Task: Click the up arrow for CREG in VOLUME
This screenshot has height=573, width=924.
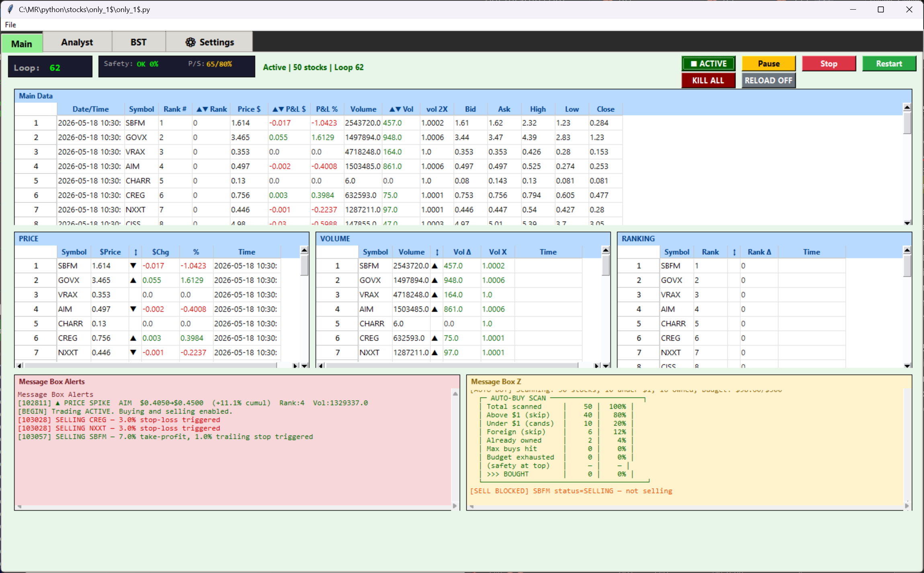Action: click(434, 338)
